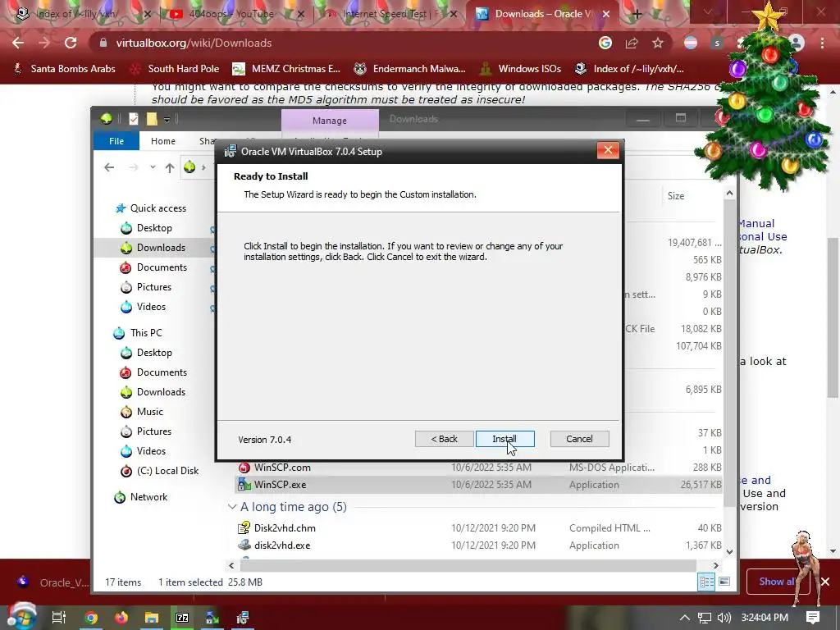This screenshot has width=840, height=630.
Task: Click the New folder quick access toolbar icon
Action: (x=152, y=119)
